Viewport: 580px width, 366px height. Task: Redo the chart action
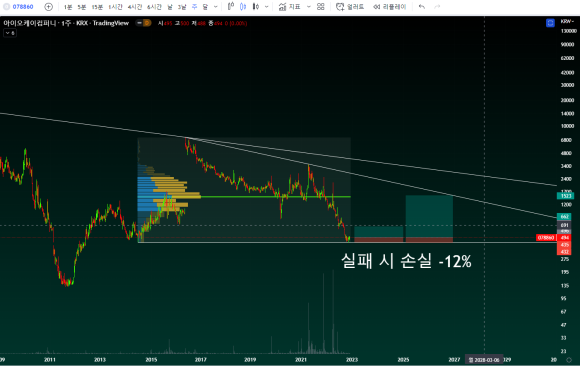tap(437, 7)
